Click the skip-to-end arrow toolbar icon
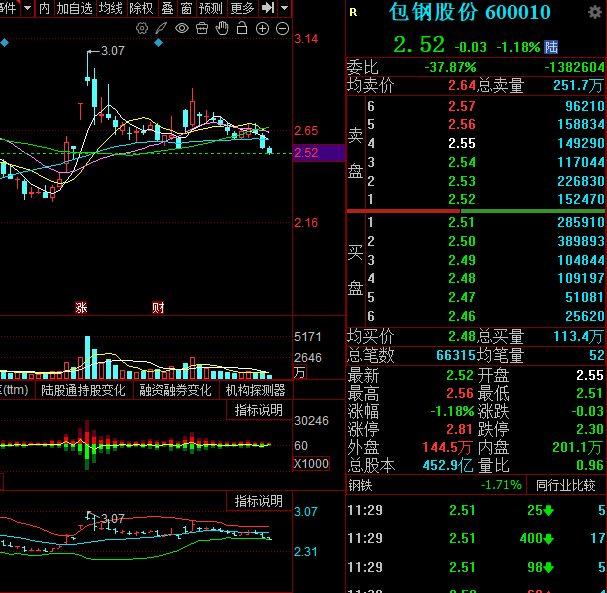Image resolution: width=607 pixels, height=593 pixels. (x=268, y=8)
